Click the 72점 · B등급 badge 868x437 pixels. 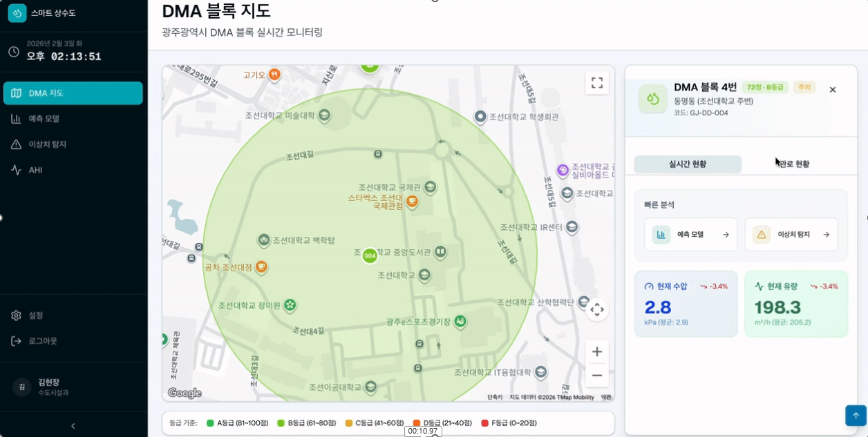coord(765,88)
